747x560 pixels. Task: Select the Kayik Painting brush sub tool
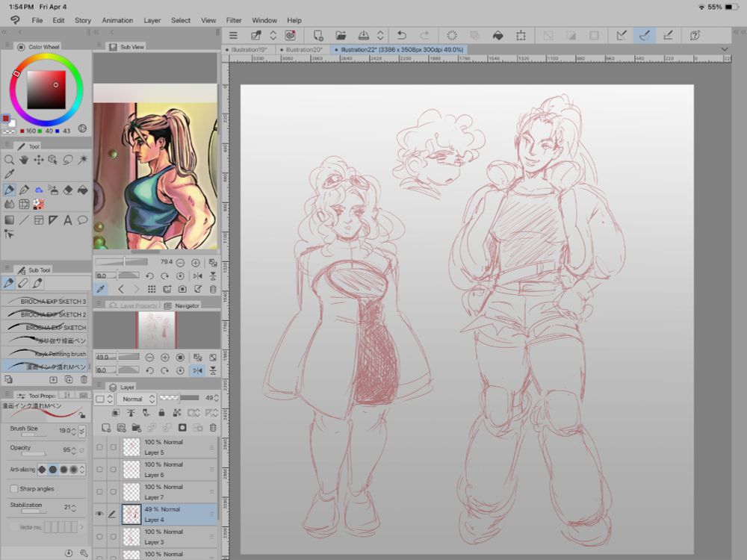pyautogui.click(x=46, y=354)
